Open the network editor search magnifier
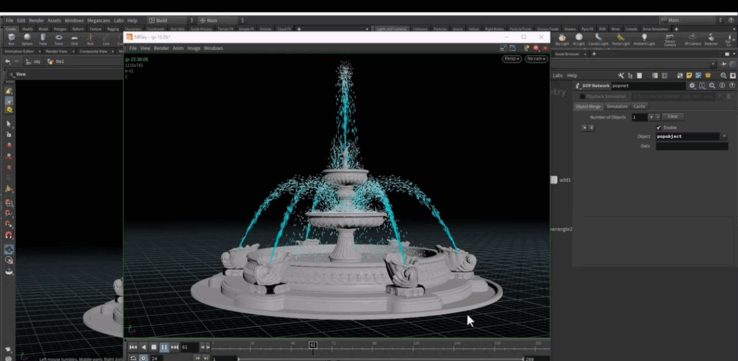This screenshot has height=361, width=738. pos(723,75)
